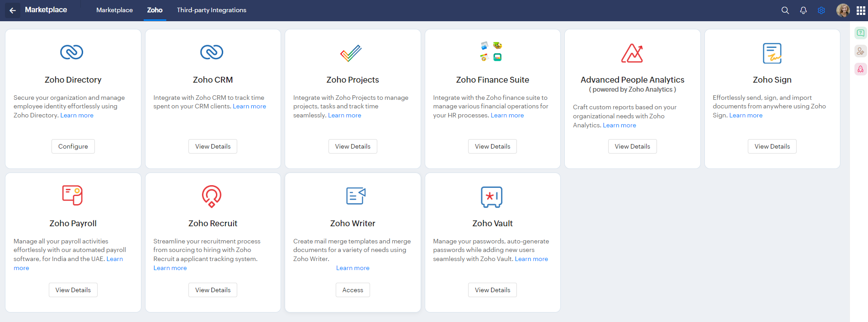Open Learn more link in Zoho CRM
The image size is (868, 322).
click(x=249, y=106)
